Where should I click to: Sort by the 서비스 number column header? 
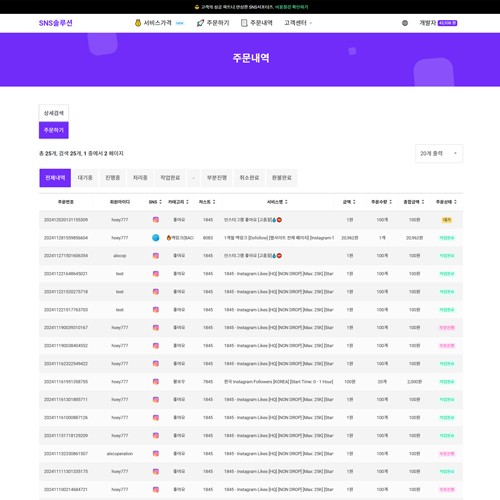click(x=207, y=202)
